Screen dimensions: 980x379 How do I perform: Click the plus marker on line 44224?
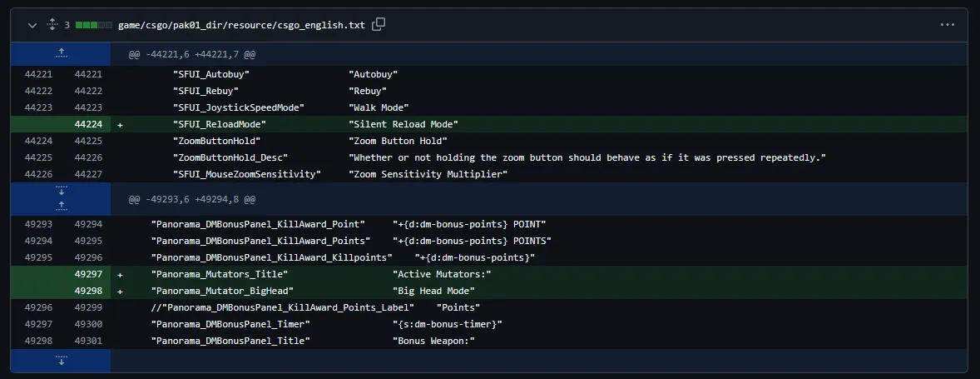pyautogui.click(x=120, y=124)
